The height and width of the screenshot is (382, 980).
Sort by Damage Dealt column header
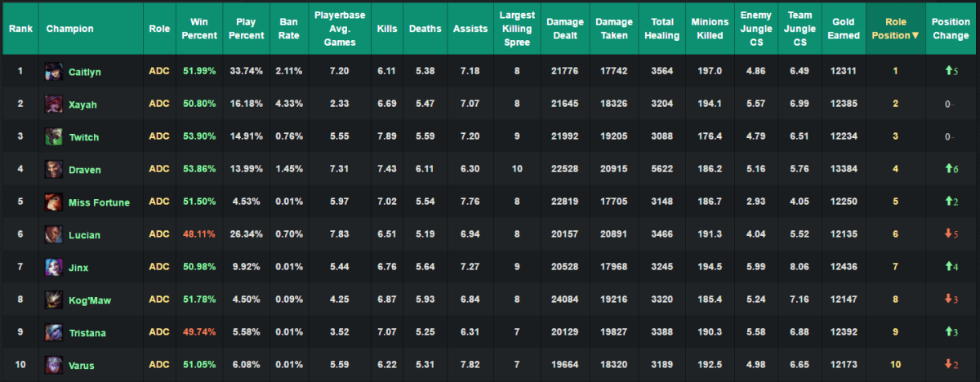(564, 29)
